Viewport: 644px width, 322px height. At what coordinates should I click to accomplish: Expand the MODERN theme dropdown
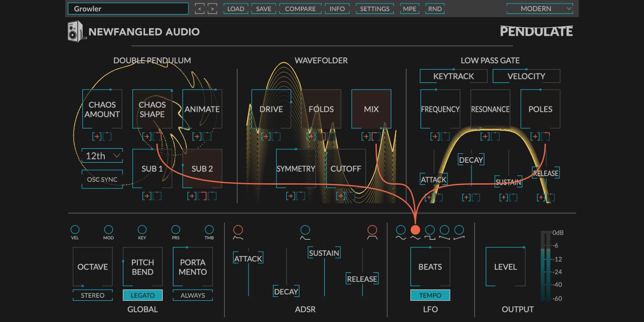pyautogui.click(x=540, y=9)
